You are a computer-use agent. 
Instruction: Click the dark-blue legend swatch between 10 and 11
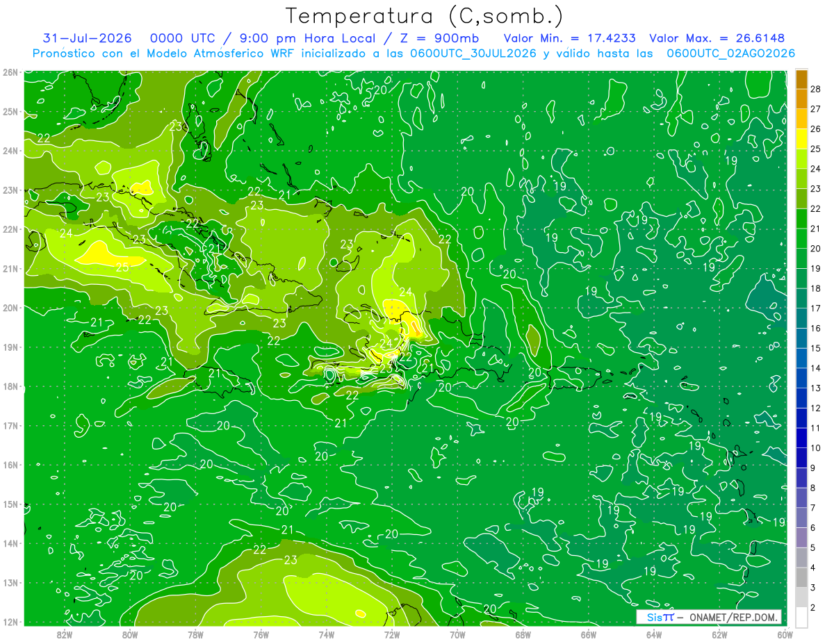click(801, 438)
